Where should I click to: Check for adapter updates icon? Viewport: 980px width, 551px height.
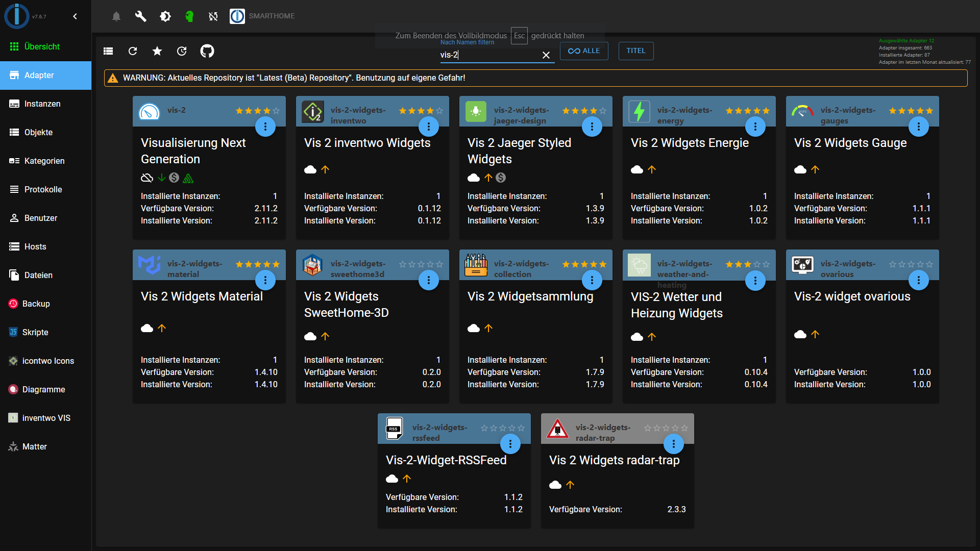182,51
